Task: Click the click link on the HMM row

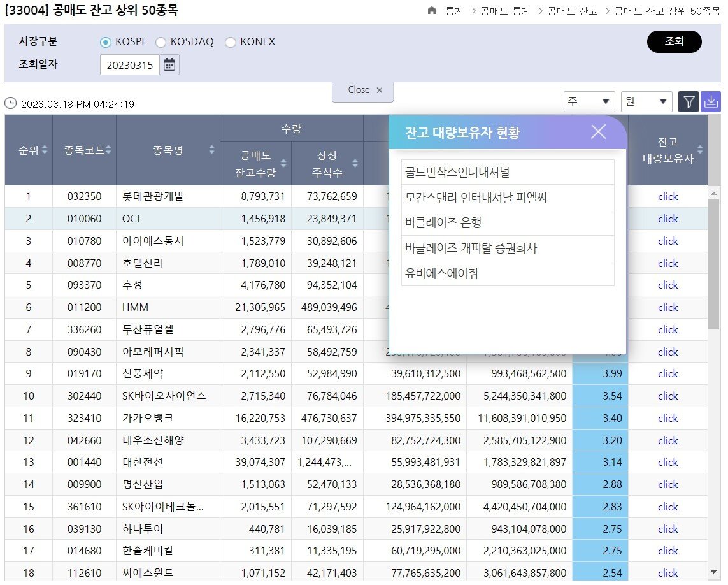Action: (667, 307)
